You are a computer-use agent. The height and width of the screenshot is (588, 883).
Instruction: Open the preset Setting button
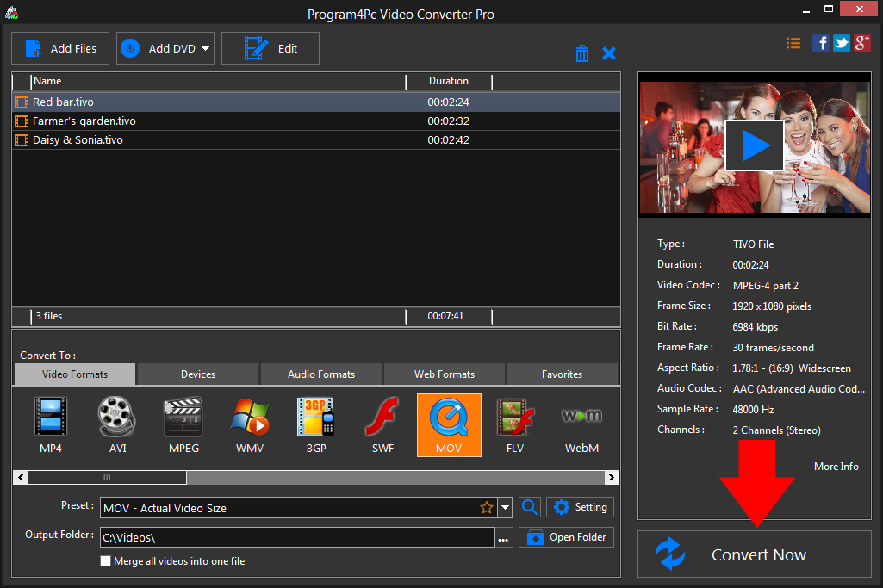580,507
